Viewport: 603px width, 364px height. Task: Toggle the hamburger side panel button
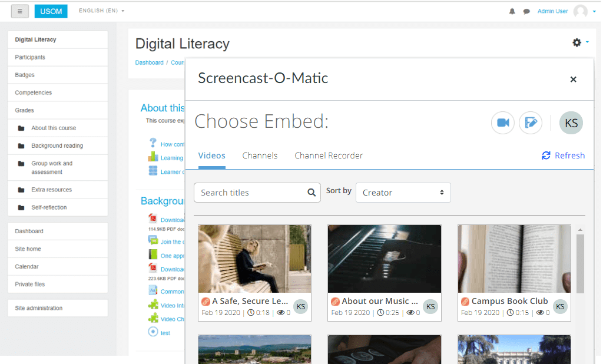[20, 11]
